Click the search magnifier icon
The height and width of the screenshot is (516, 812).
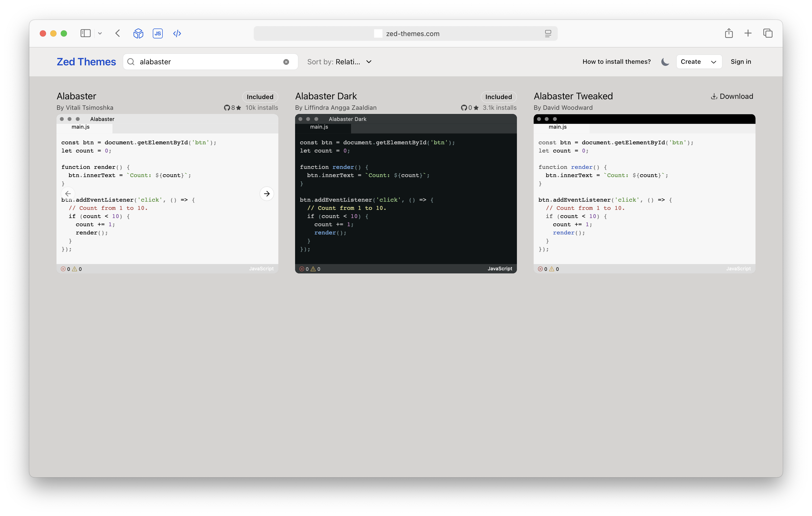point(131,62)
